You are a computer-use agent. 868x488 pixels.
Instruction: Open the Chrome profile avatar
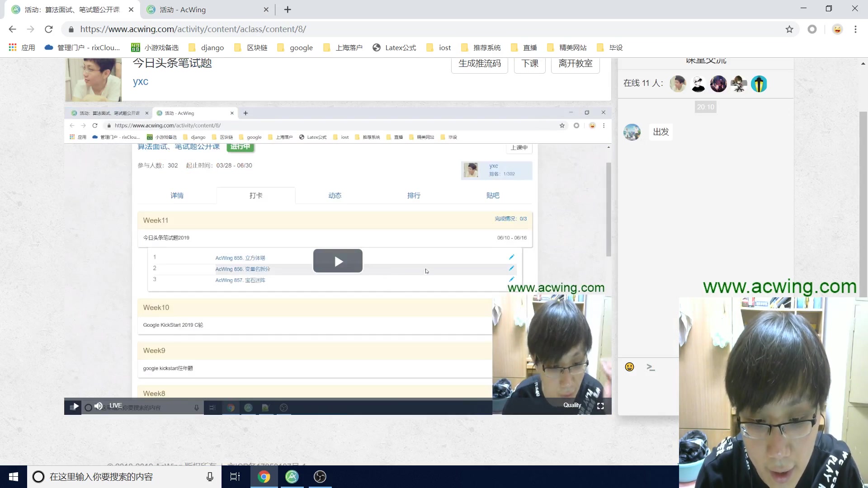point(837,29)
